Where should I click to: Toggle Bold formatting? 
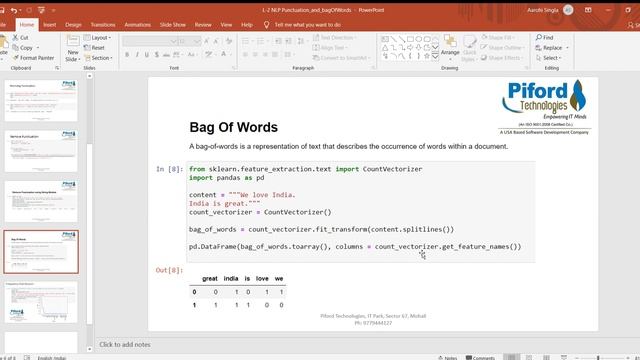[x=127, y=55]
